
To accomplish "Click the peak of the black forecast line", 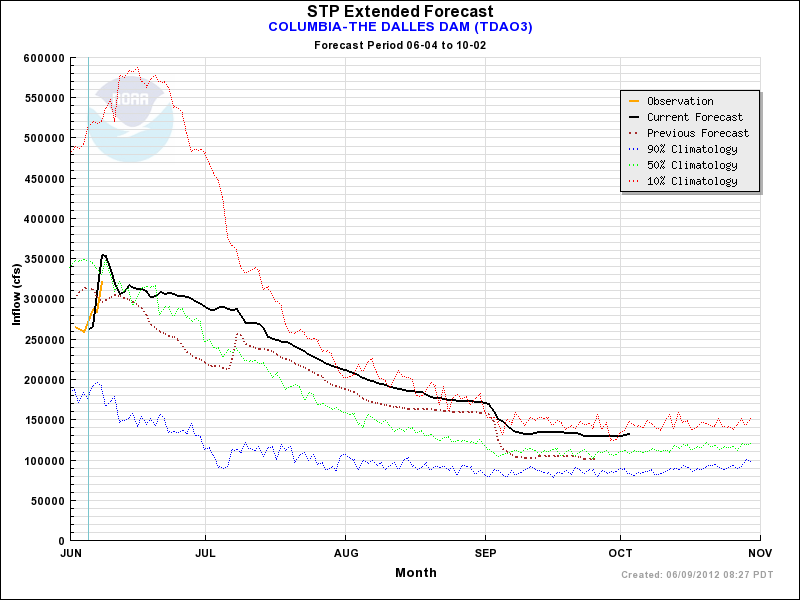I will click(x=103, y=254).
